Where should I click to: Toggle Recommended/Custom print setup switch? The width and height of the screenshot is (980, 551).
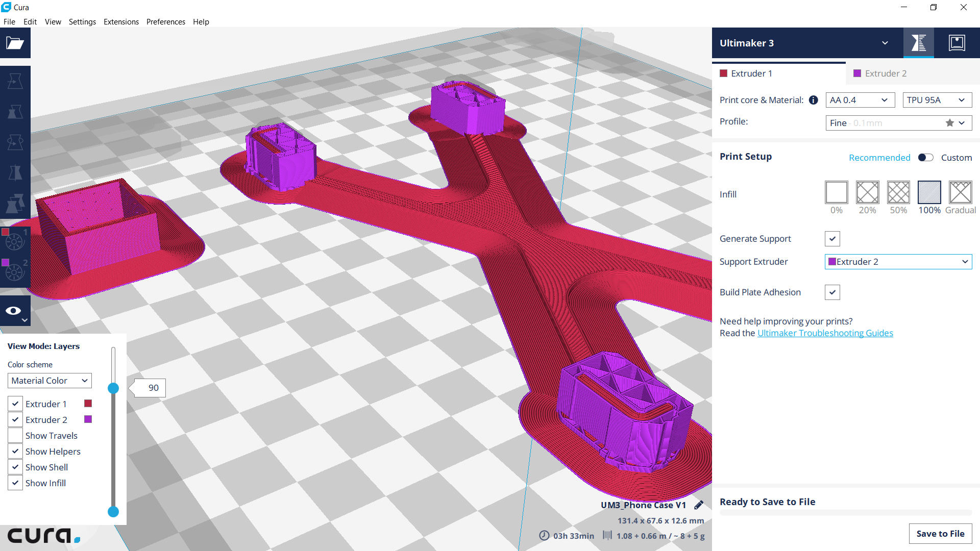925,158
